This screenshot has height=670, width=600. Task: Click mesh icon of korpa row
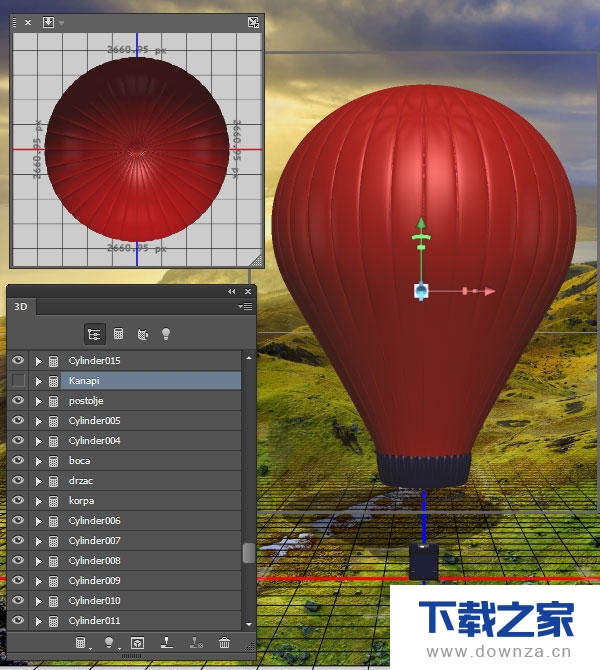tap(53, 501)
